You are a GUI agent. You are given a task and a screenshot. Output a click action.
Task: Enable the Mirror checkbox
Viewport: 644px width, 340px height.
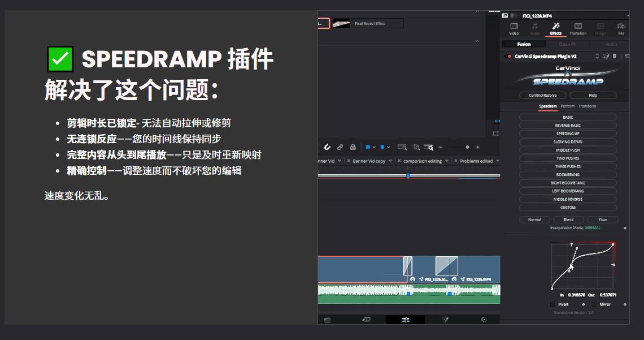tap(594, 304)
